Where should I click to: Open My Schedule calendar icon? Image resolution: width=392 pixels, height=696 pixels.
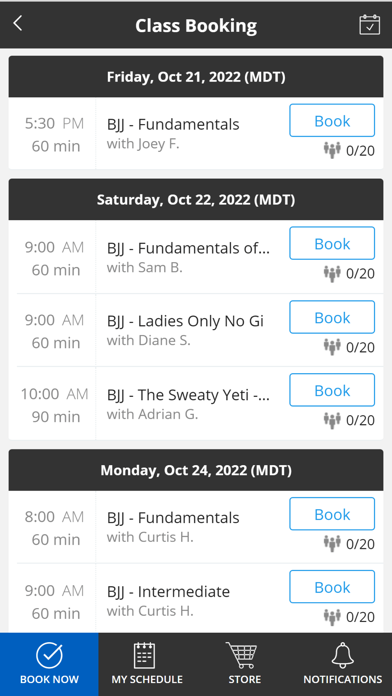click(x=145, y=655)
